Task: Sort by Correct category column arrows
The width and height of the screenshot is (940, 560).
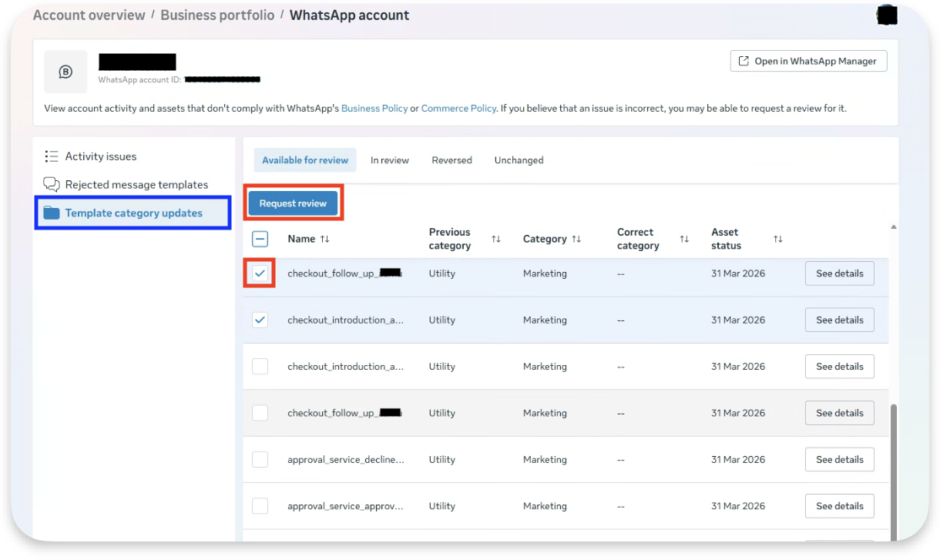Action: click(684, 239)
